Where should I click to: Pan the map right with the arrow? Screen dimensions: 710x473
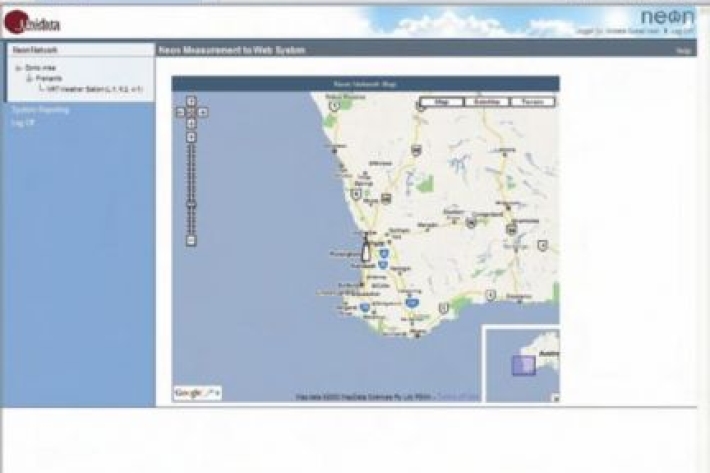click(x=202, y=112)
